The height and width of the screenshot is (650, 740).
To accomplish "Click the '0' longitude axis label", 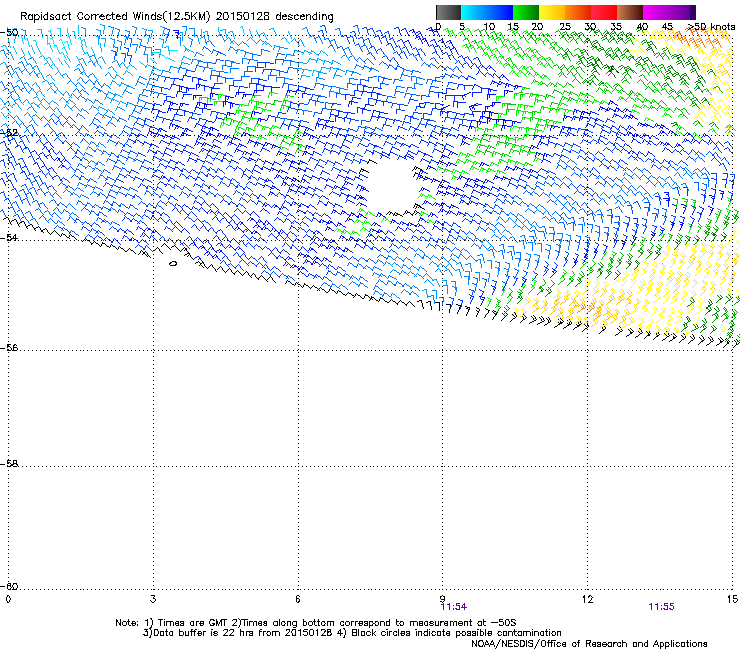I will point(8,599).
